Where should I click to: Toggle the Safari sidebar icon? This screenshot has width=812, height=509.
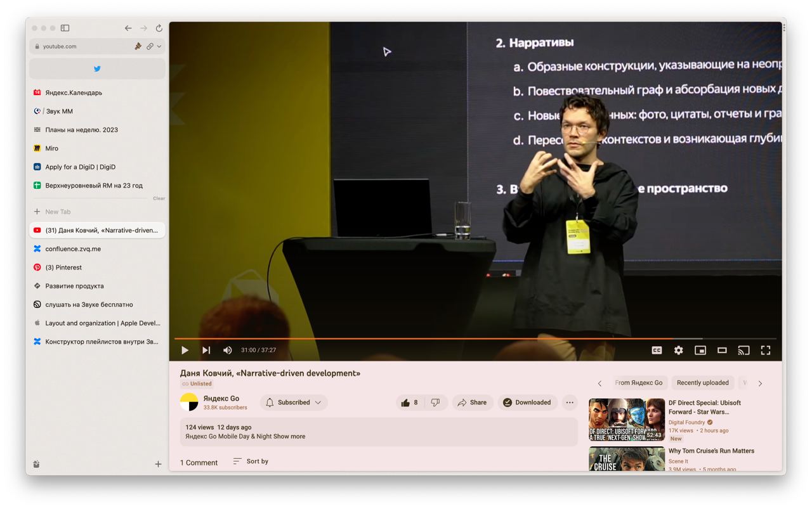click(65, 28)
